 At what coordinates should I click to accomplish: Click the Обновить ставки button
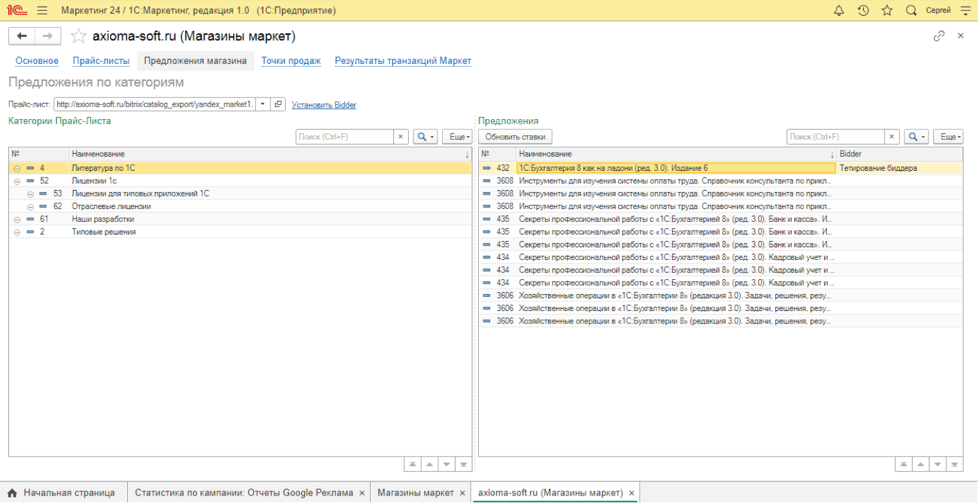[x=515, y=137]
